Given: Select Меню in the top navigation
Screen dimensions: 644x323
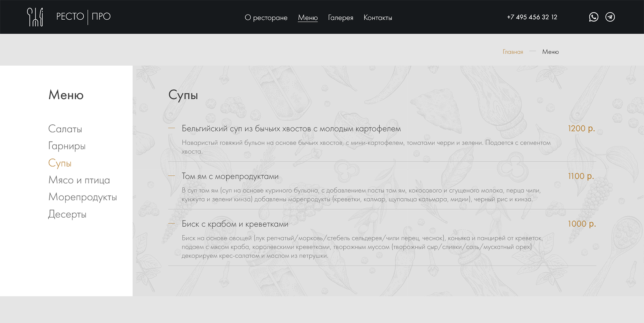Looking at the screenshot, I should tap(308, 18).
